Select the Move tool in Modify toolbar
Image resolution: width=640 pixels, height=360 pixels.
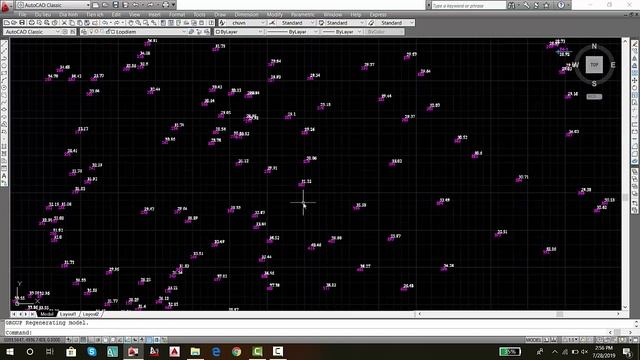(635, 80)
